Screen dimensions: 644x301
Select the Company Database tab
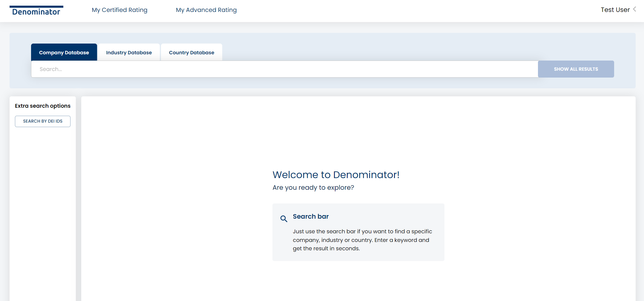click(x=64, y=53)
